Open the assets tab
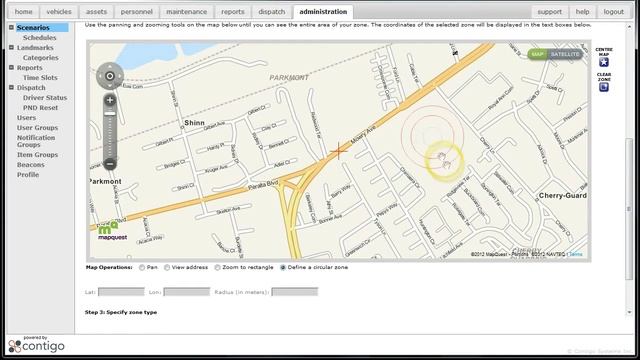The image size is (640, 360). pos(96,12)
